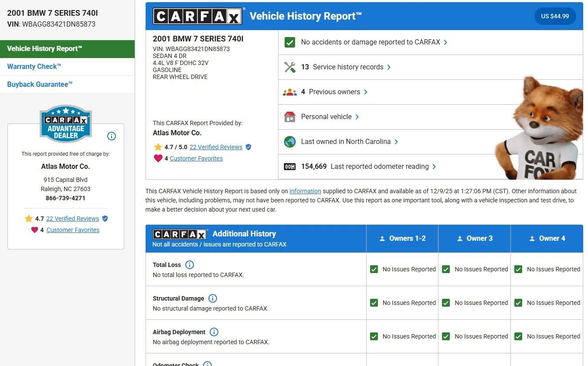This screenshot has height=366, width=588.
Task: Click the wrench service history icon
Action: click(289, 67)
